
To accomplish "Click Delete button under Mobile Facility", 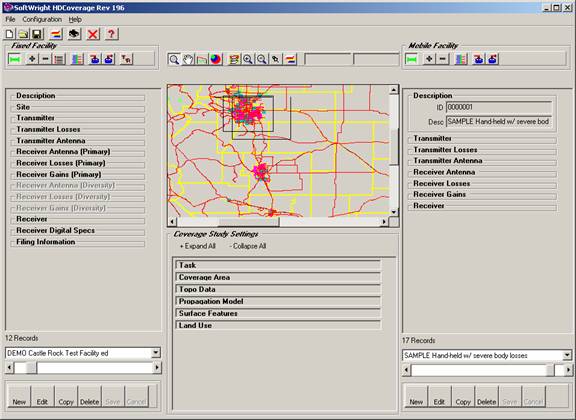I will coord(486,397).
